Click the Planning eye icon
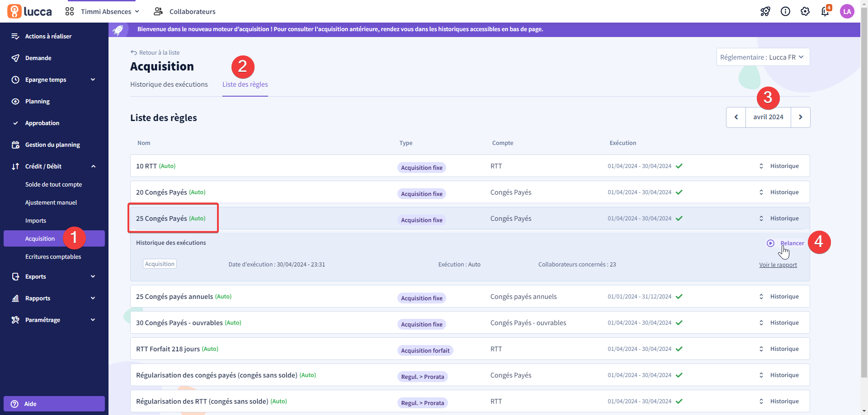 pyautogui.click(x=15, y=101)
